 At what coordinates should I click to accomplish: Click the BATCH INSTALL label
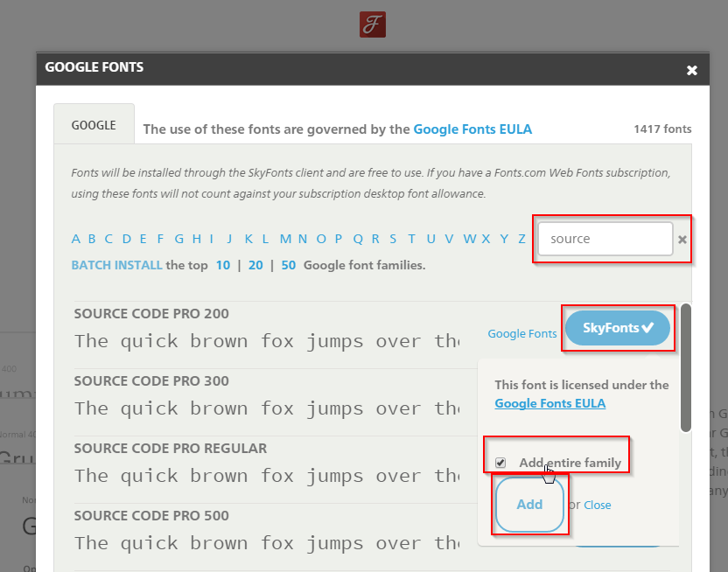pos(116,265)
